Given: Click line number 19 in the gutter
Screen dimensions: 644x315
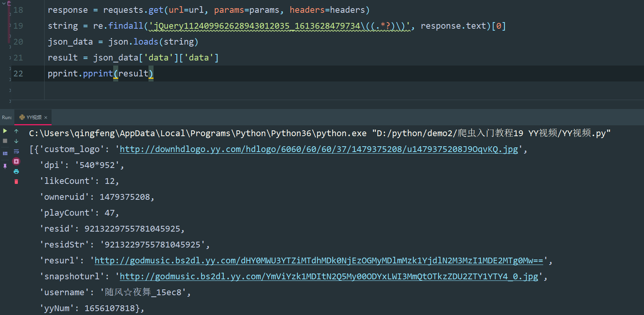Looking at the screenshot, I should pos(18,26).
